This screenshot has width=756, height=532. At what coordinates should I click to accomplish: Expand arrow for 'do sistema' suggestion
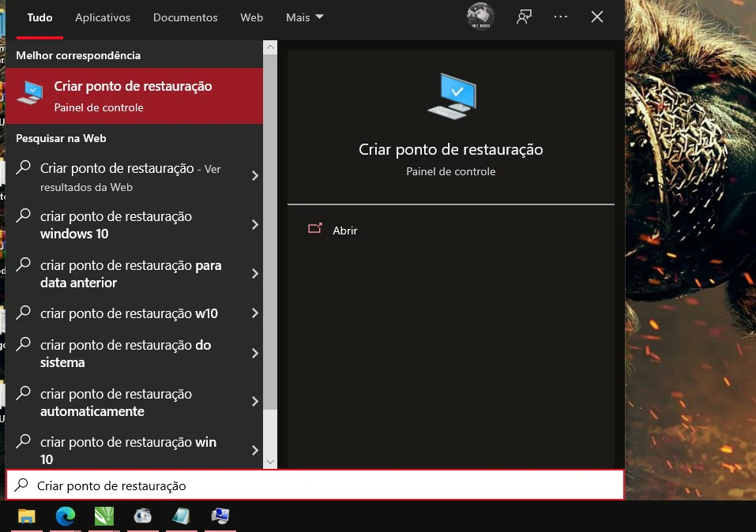click(x=255, y=354)
